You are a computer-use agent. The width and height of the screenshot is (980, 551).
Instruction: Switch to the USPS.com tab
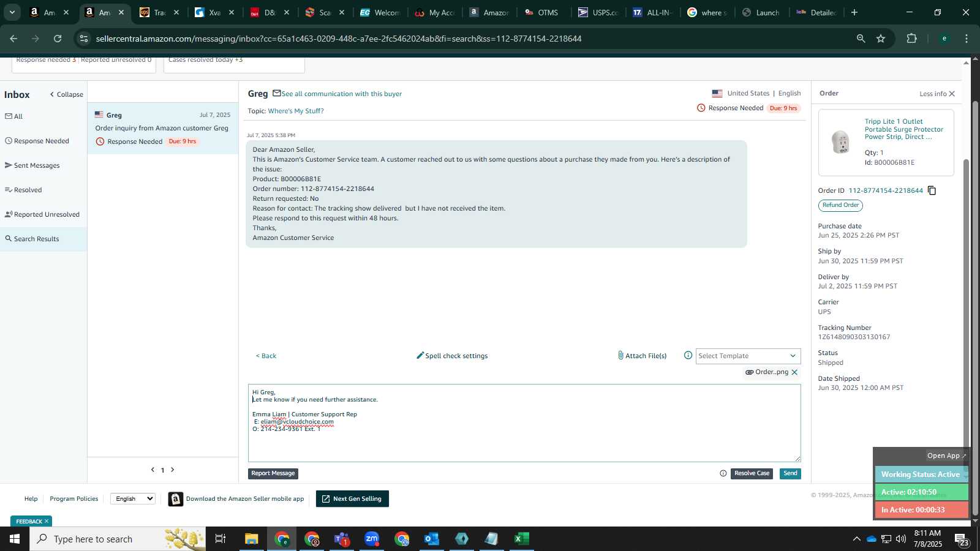click(598, 12)
